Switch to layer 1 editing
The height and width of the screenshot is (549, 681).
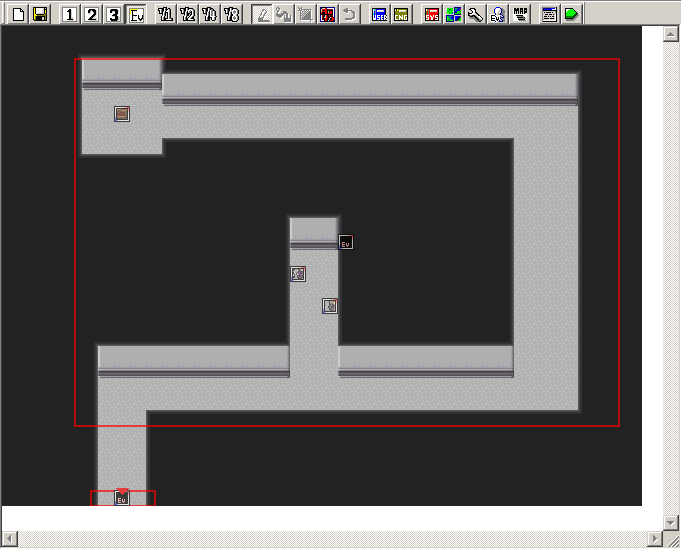pos(70,14)
